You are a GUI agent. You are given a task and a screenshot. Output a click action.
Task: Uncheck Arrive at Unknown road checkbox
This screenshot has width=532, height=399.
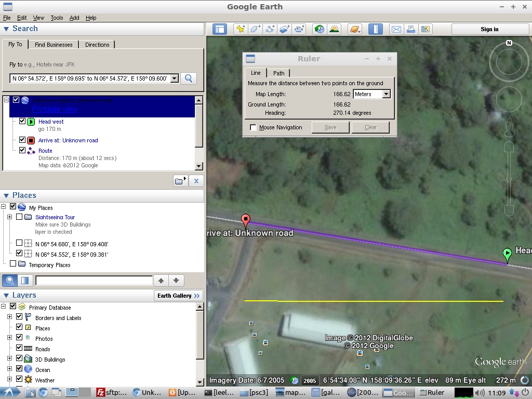pos(22,140)
